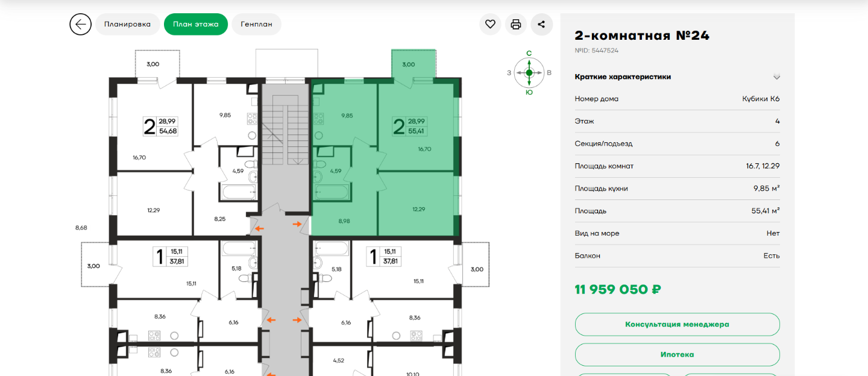
Task: Add apartment to favorites with heart icon
Action: tap(490, 24)
